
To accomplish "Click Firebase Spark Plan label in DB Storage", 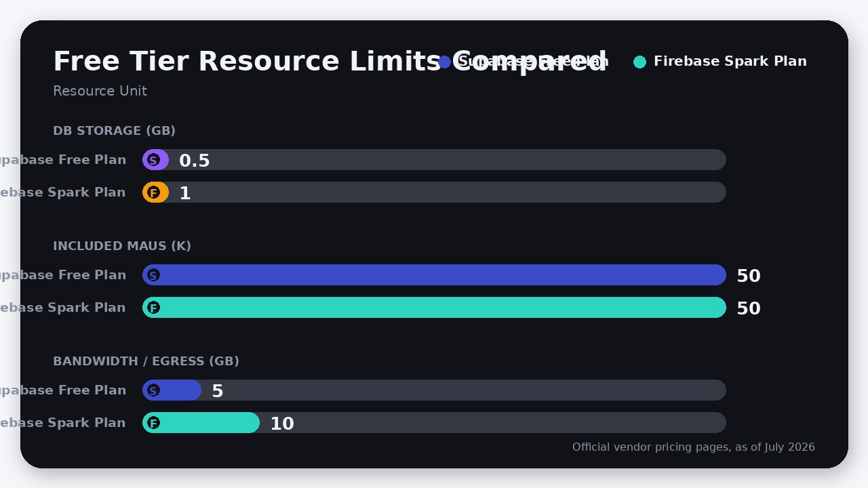I will 63,192.
